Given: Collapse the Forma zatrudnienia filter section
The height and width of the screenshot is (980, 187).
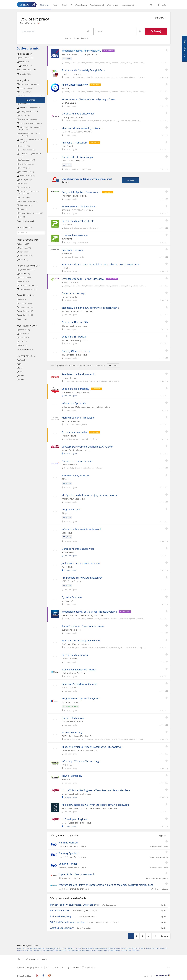Looking at the screenshot, I should click(40, 240).
